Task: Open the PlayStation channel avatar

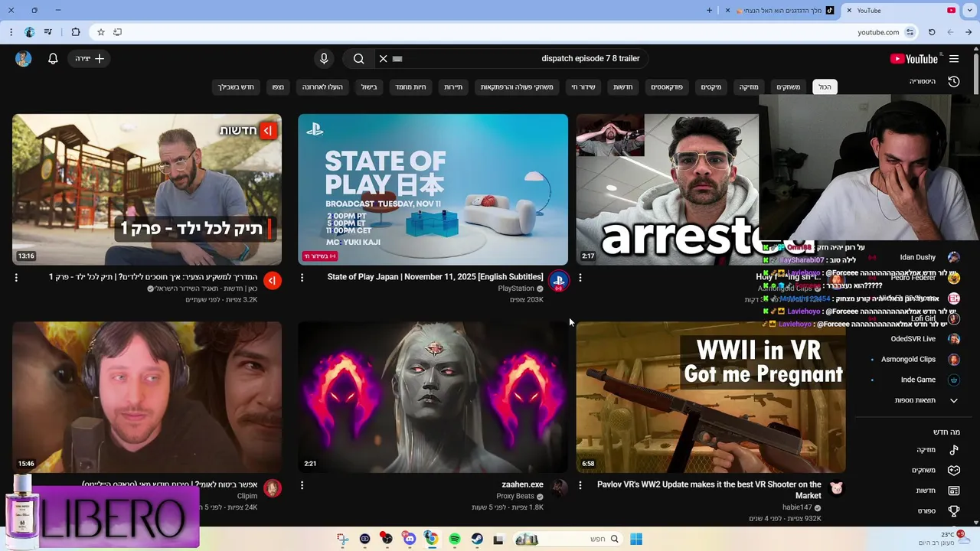Action: (558, 281)
